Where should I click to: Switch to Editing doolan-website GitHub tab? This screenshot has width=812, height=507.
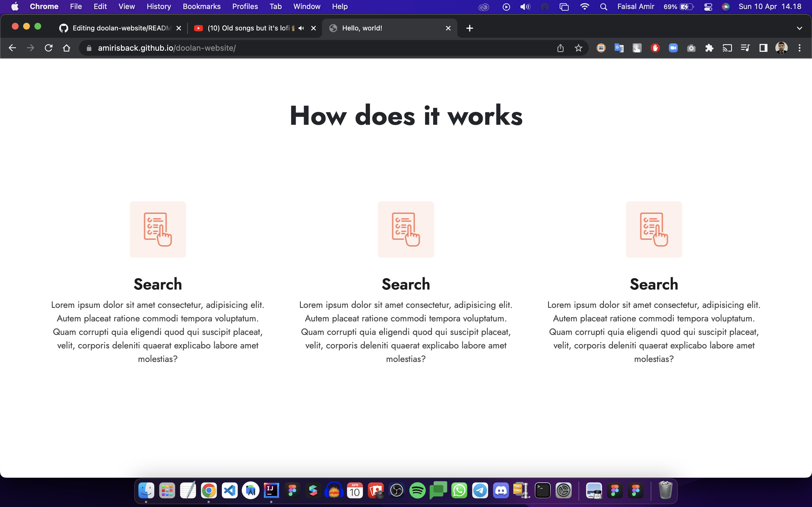point(121,28)
